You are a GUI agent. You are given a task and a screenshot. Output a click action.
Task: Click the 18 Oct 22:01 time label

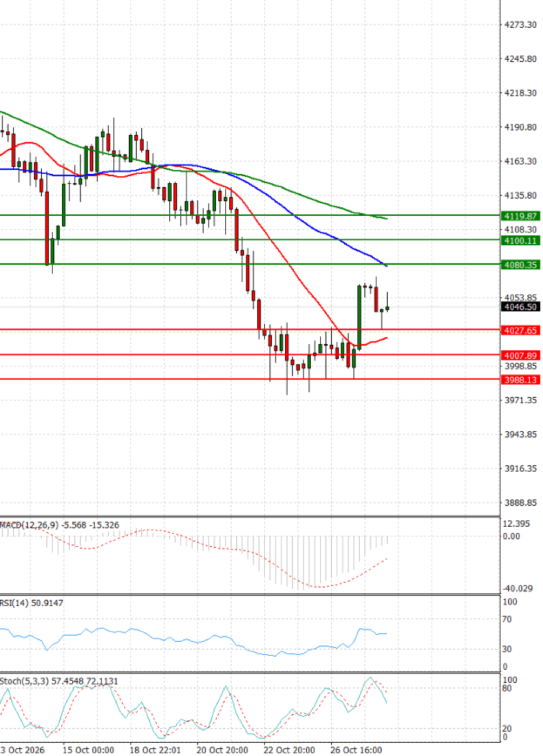tap(155, 750)
